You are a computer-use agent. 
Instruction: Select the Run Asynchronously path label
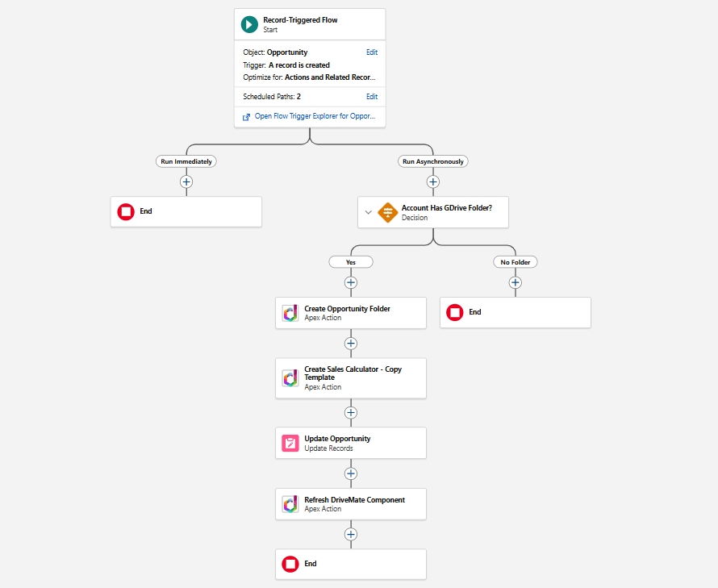pyautogui.click(x=433, y=161)
